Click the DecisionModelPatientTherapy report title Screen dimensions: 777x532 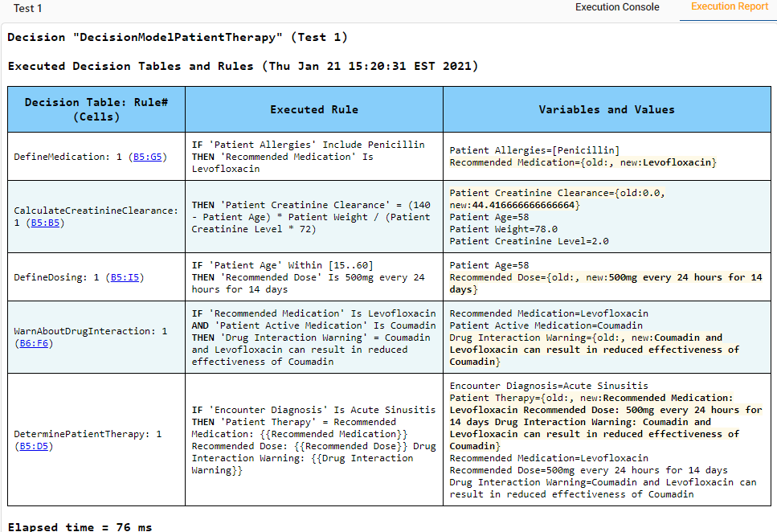pyautogui.click(x=178, y=38)
